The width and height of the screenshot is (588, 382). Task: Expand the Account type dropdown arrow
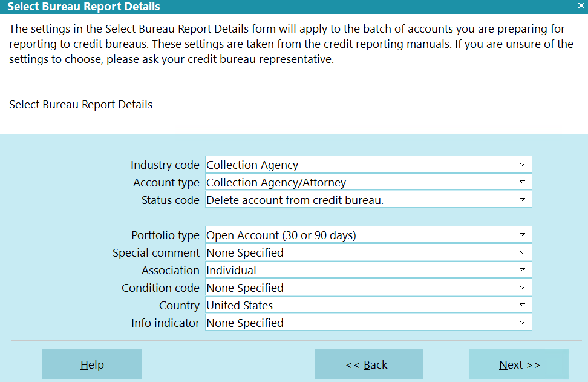522,182
